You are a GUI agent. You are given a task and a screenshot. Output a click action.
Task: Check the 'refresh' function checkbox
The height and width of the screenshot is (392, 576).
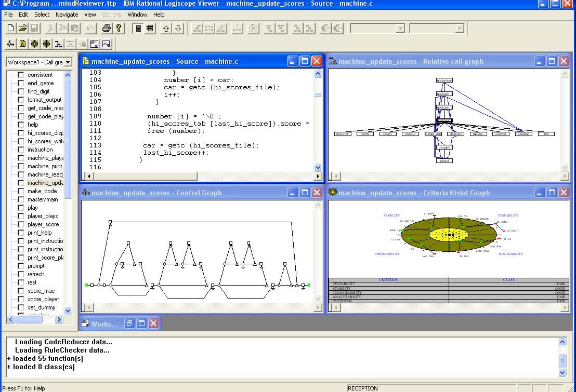pyautogui.click(x=21, y=274)
